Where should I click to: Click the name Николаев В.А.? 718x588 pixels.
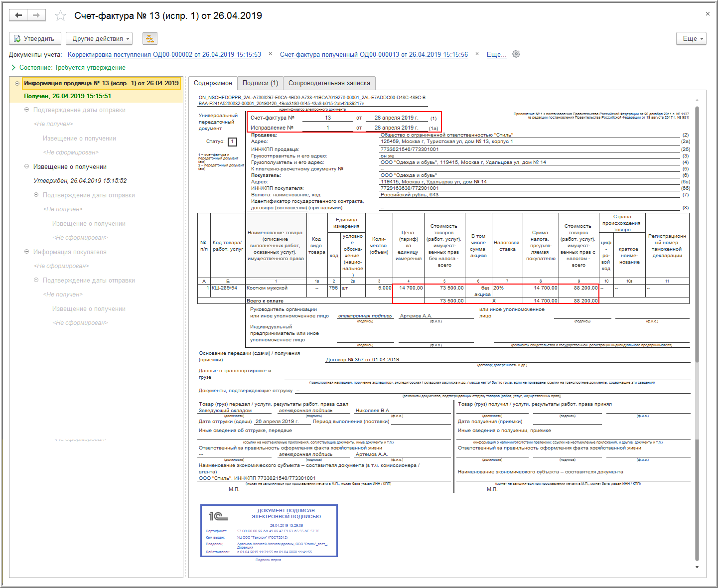coord(373,411)
